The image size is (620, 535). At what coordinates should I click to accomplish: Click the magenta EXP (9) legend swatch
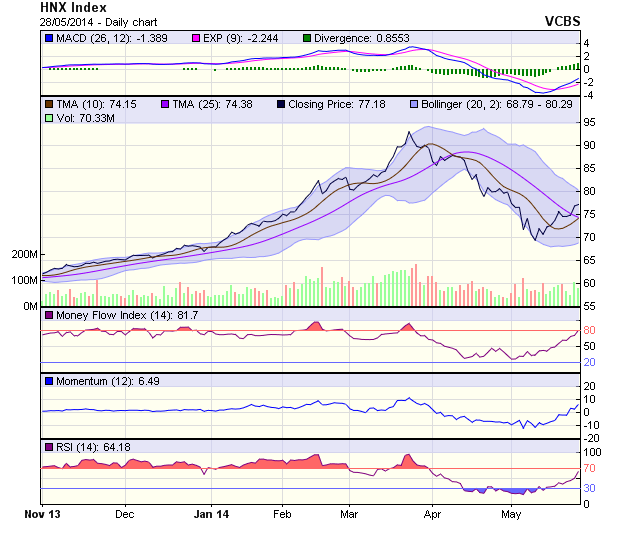point(199,38)
